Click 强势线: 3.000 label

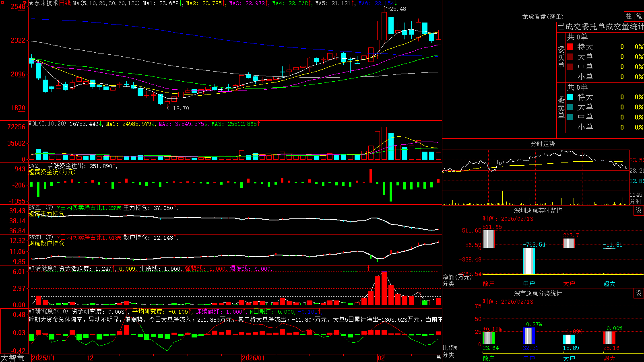click(205, 268)
